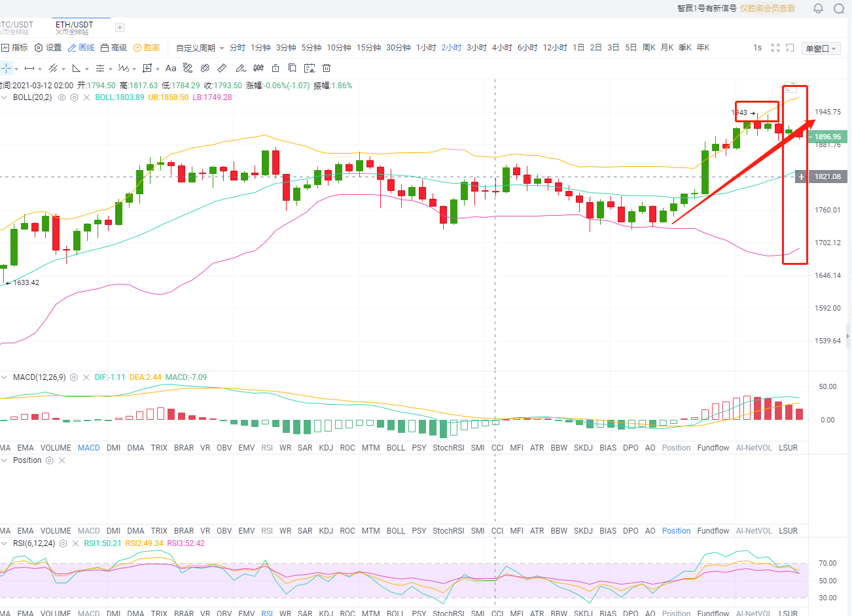Click the 胜率 win rate button

pyautogui.click(x=147, y=48)
